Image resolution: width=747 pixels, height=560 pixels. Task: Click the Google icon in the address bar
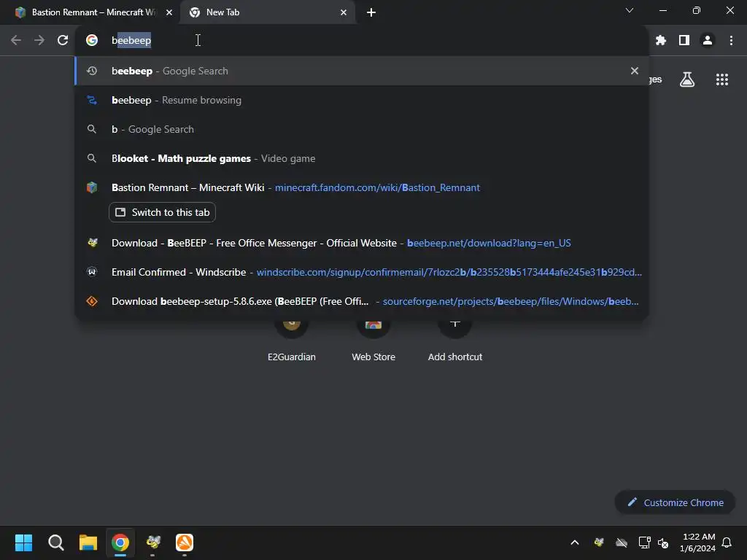pyautogui.click(x=92, y=41)
